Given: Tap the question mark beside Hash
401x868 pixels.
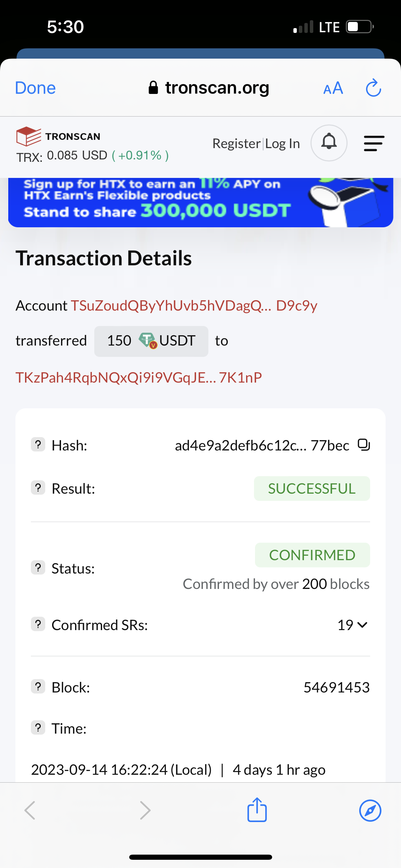Looking at the screenshot, I should point(38,445).
